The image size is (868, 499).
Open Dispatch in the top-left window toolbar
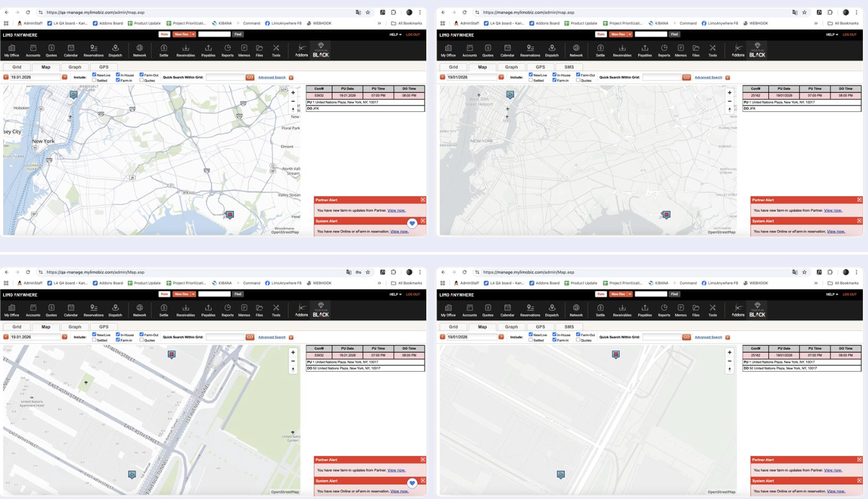[115, 50]
